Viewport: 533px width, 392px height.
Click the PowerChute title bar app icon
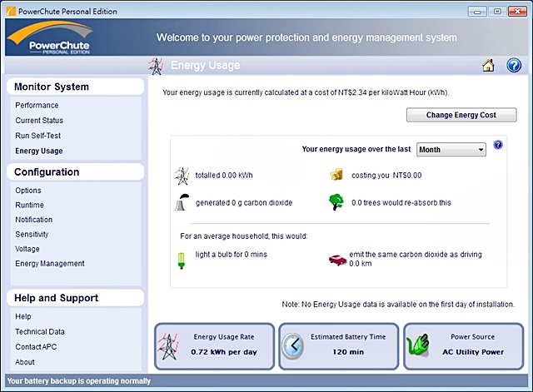(11, 11)
